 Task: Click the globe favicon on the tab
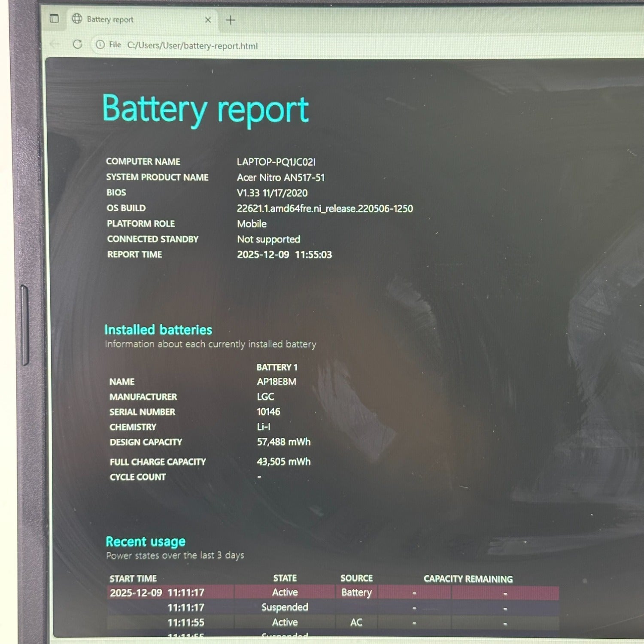click(77, 19)
